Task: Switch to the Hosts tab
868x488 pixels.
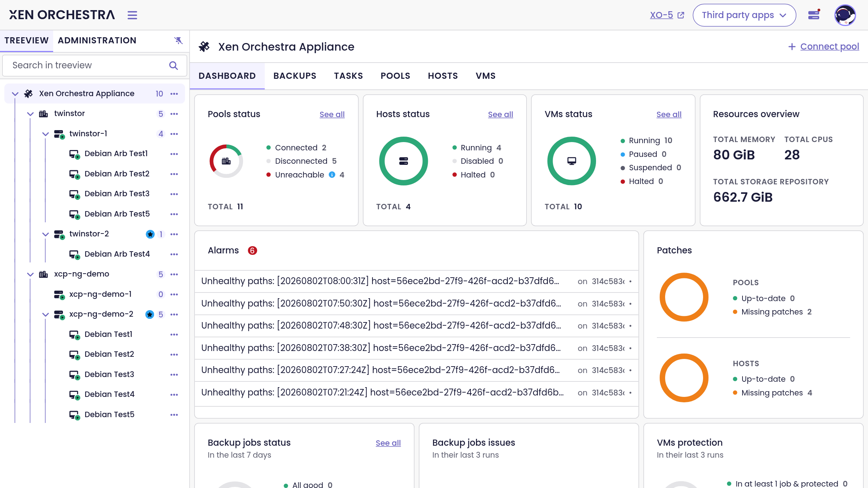Action: [443, 76]
